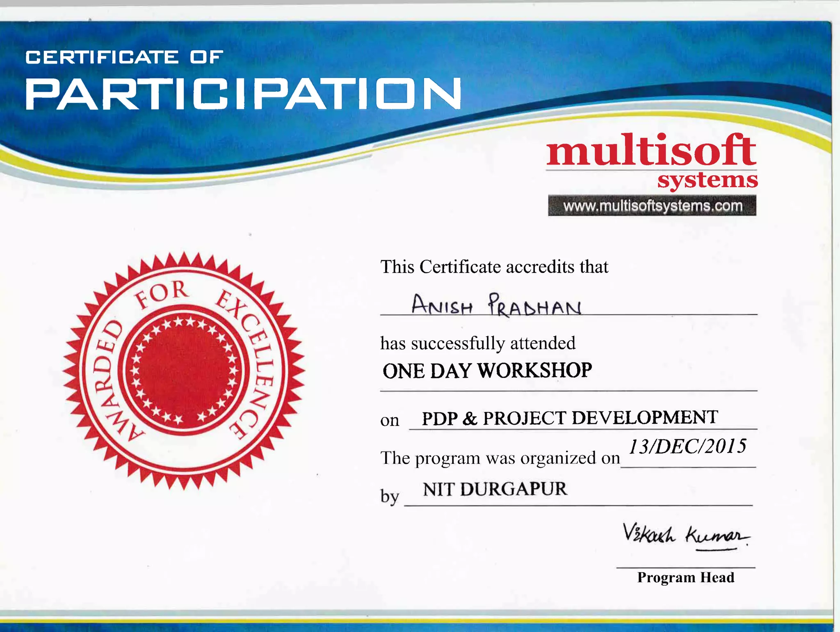
Task: Click the starred center of the seal
Action: coord(184,371)
